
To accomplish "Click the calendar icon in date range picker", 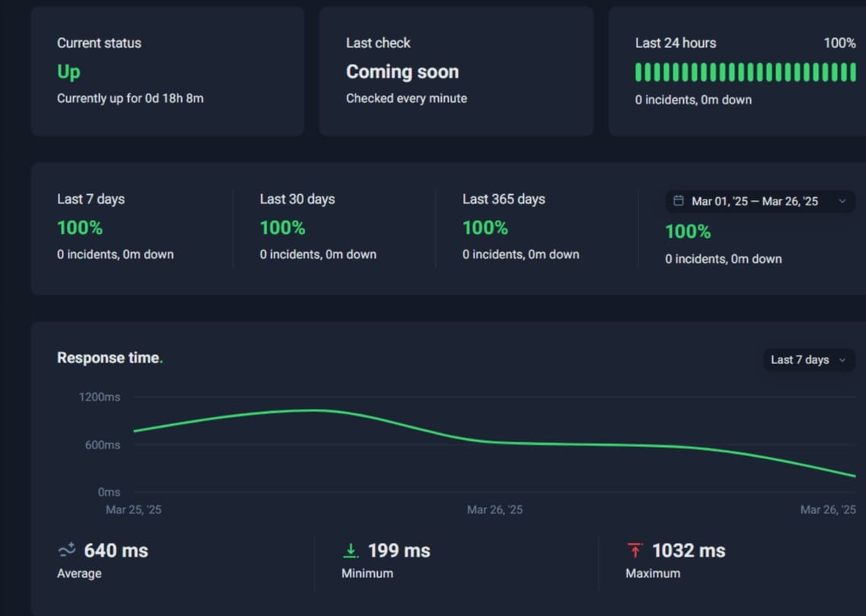I will click(678, 201).
